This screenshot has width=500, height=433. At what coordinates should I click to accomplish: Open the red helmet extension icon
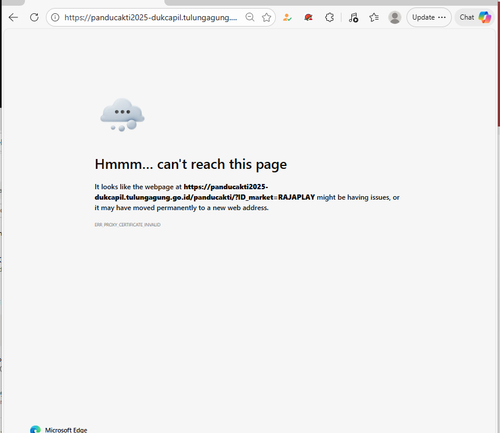tap(308, 17)
